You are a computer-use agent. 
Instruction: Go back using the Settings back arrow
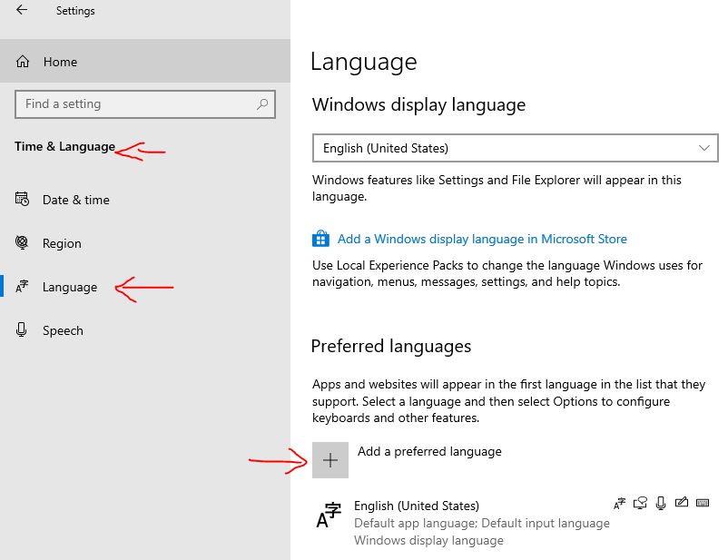[22, 11]
